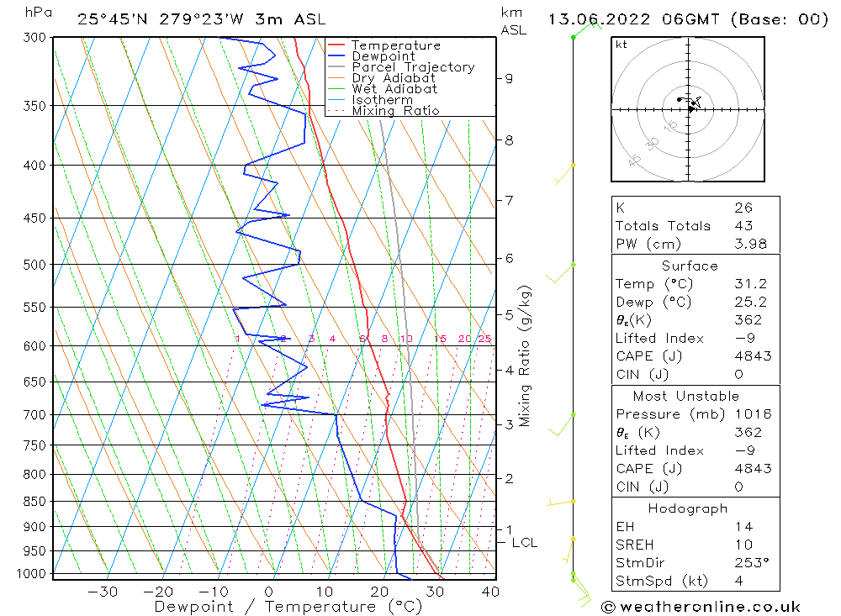Click the LCL marker label
Viewport: 841px width, 616px height.
pos(524,543)
